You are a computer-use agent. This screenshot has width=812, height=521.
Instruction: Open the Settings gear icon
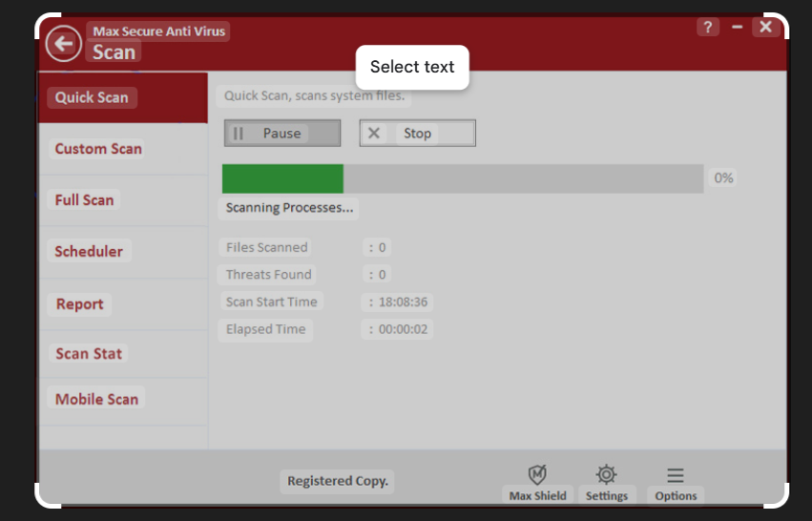click(606, 474)
